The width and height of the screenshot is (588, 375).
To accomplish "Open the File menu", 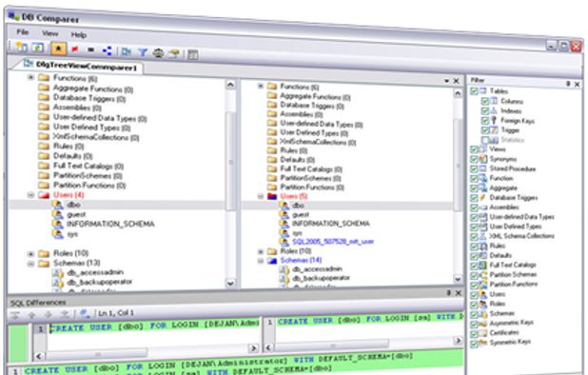I will [23, 31].
